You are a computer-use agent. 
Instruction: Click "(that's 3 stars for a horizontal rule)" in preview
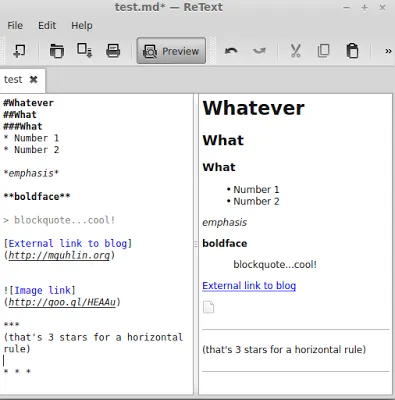coord(284,350)
